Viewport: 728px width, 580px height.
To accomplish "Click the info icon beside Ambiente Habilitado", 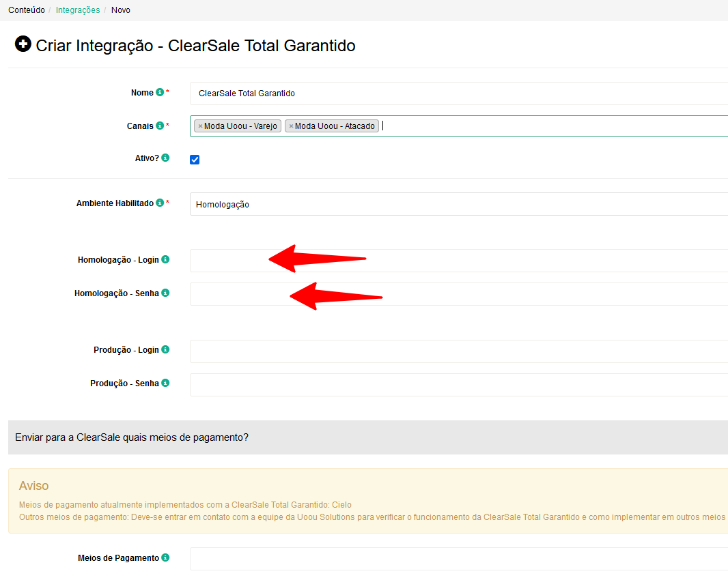I will [x=160, y=203].
